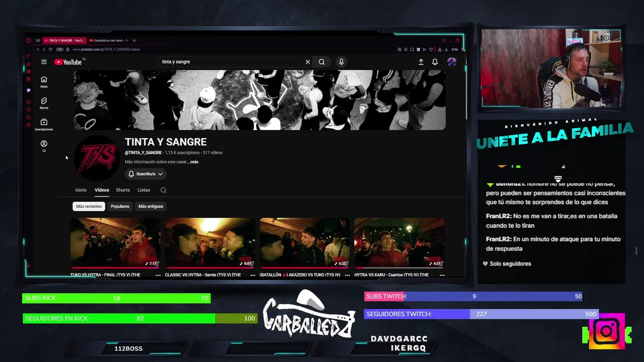Click the streamer webcam feed
This screenshot has width=644, height=362.
coord(551,68)
